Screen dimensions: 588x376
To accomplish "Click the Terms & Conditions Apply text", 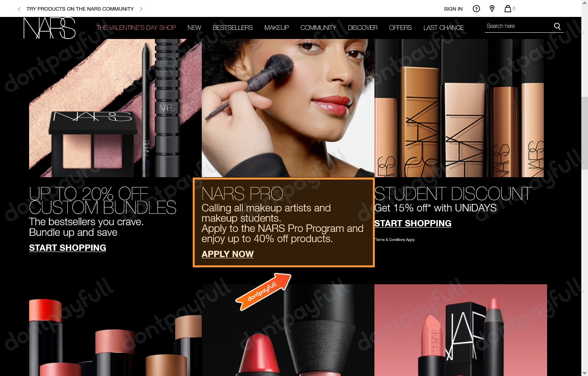I will (395, 239).
